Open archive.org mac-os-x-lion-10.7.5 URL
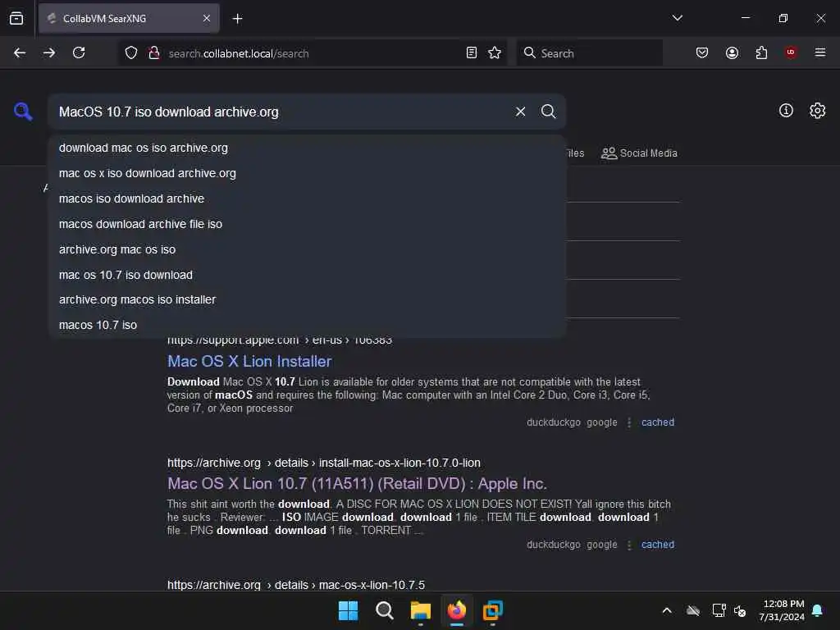Screen dimensions: 840x630 point(295,584)
